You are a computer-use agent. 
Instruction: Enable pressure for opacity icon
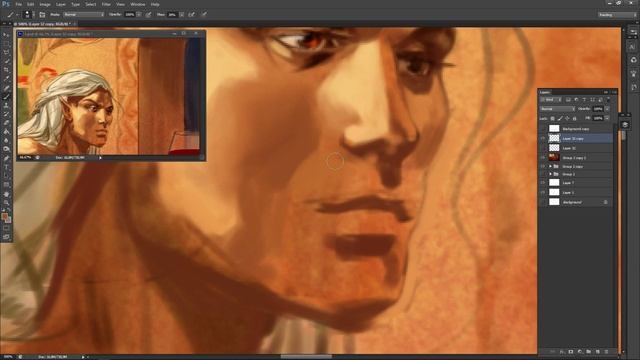tap(149, 15)
